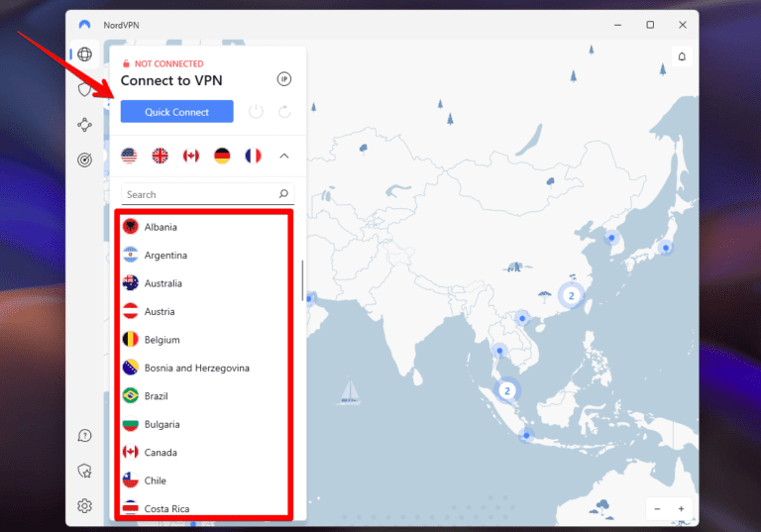Zoom in the map with plus button

[681, 508]
